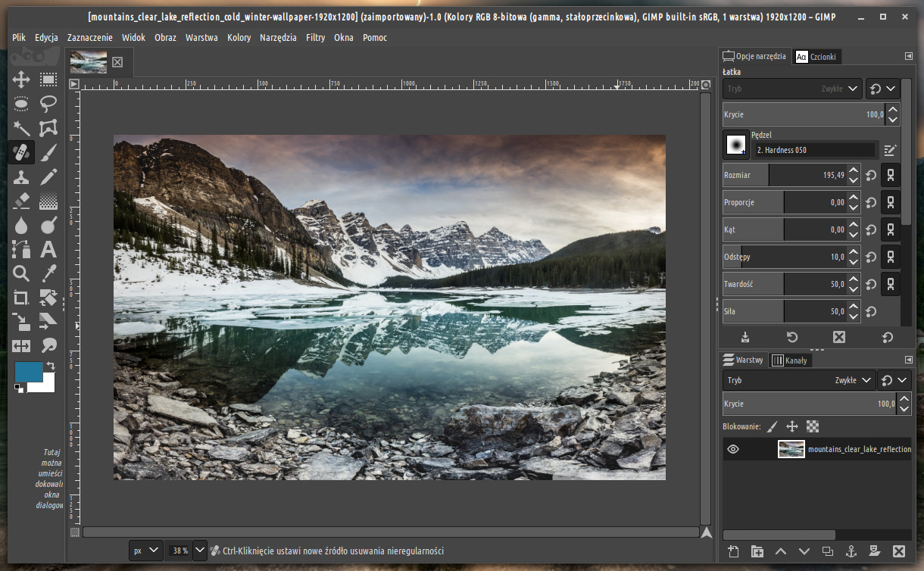This screenshot has height=571, width=924.
Task: Select the Flip tool
Action: (21, 346)
